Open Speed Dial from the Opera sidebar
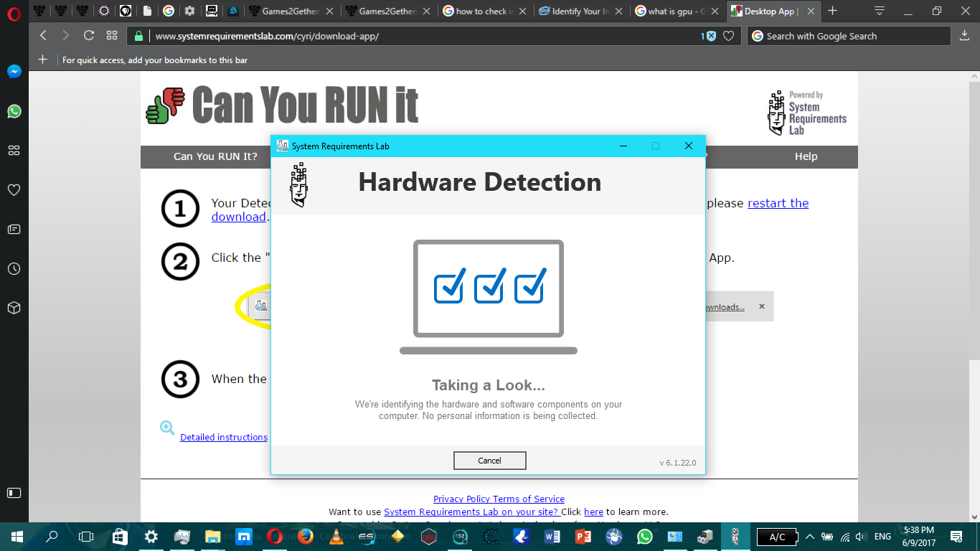Screen dimensions: 980x551 click(14, 151)
